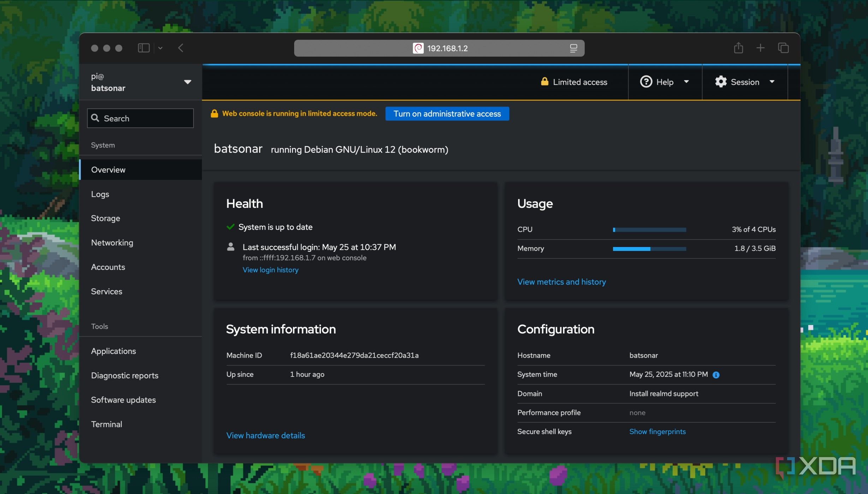The image size is (868, 494).
Task: Toggle the Safari sidebar icon
Action: pos(143,48)
